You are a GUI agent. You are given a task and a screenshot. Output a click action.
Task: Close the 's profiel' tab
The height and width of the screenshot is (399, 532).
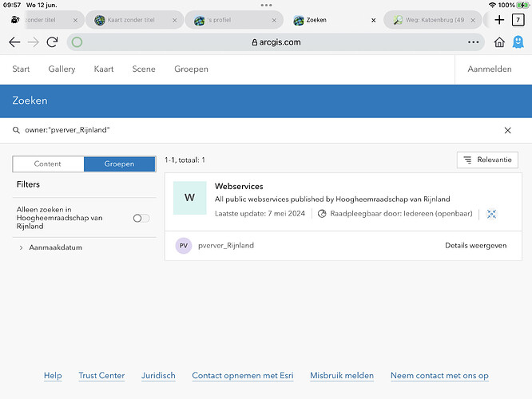click(x=274, y=20)
